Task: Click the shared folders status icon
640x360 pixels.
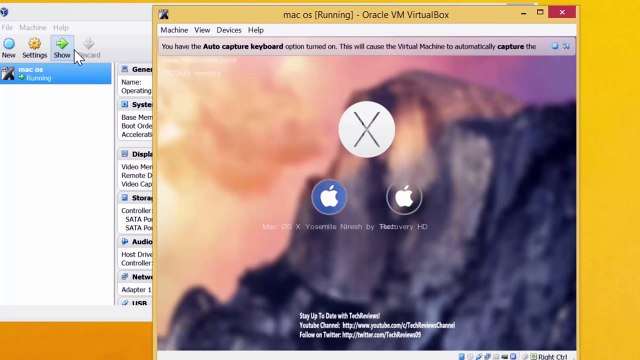Action: pos(496,356)
